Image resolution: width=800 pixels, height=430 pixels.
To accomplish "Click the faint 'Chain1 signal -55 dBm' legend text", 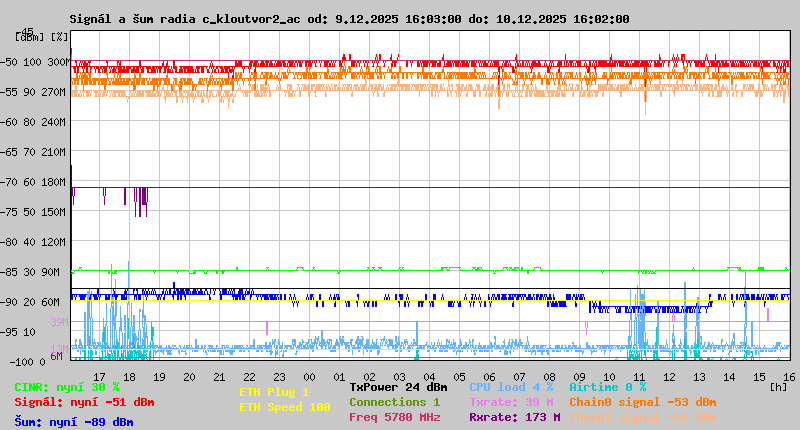I will click(643, 417).
